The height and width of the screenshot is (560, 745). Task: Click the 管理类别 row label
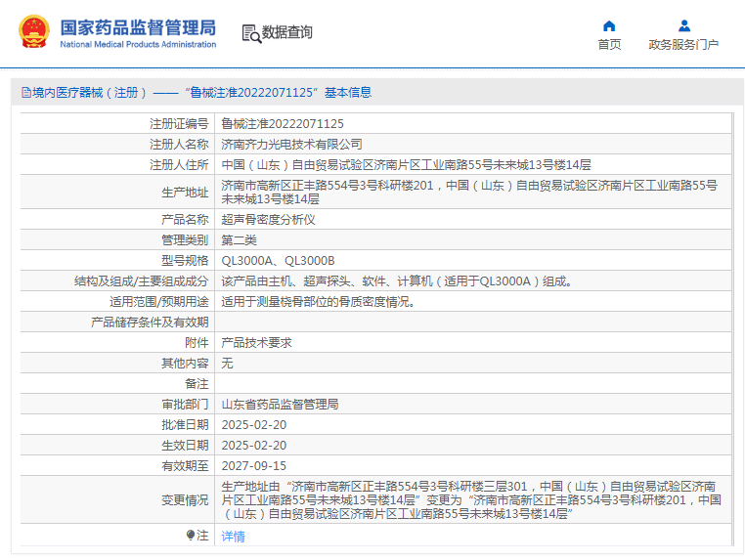[185, 239]
